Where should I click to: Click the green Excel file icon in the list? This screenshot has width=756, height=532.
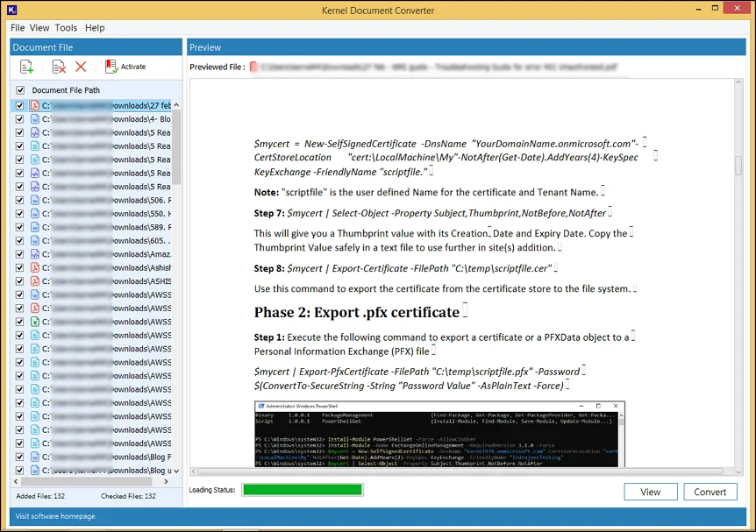pyautogui.click(x=35, y=321)
